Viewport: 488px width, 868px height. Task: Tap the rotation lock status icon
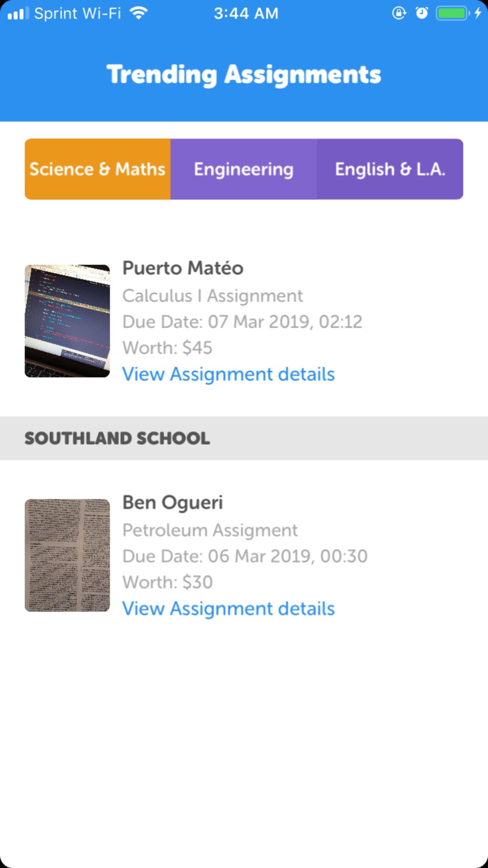[x=399, y=13]
